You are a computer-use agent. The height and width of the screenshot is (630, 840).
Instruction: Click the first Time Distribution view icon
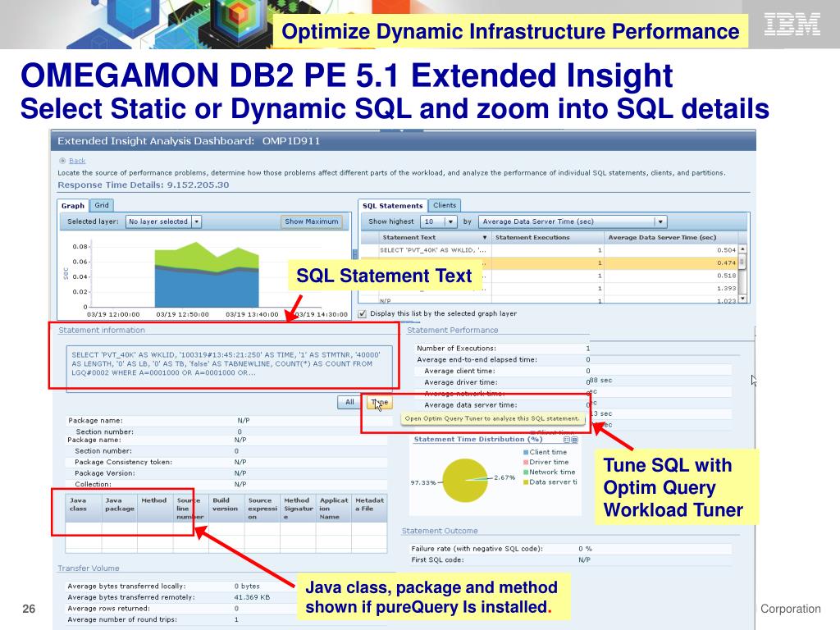pos(566,440)
